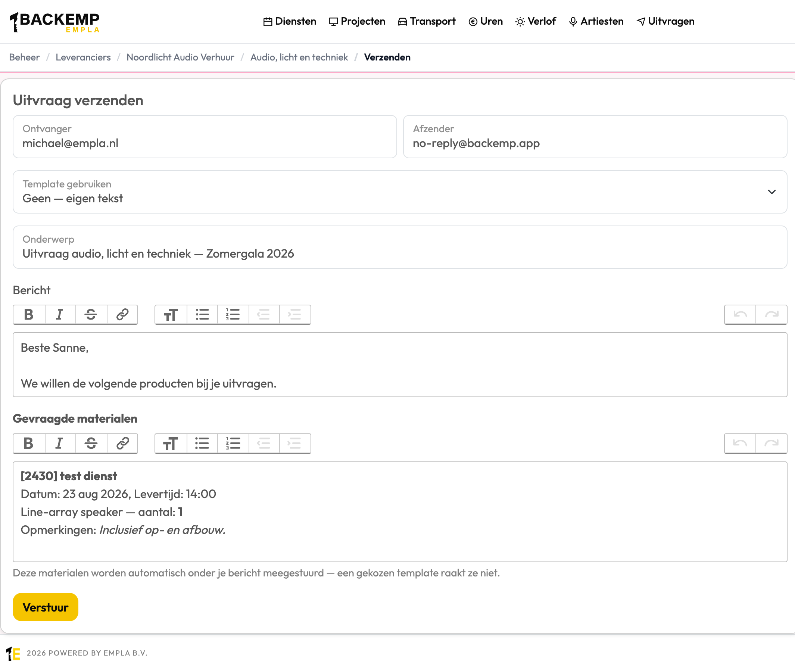
Task: Redo in the Gevraagde materialen editor
Action: pyautogui.click(x=771, y=444)
